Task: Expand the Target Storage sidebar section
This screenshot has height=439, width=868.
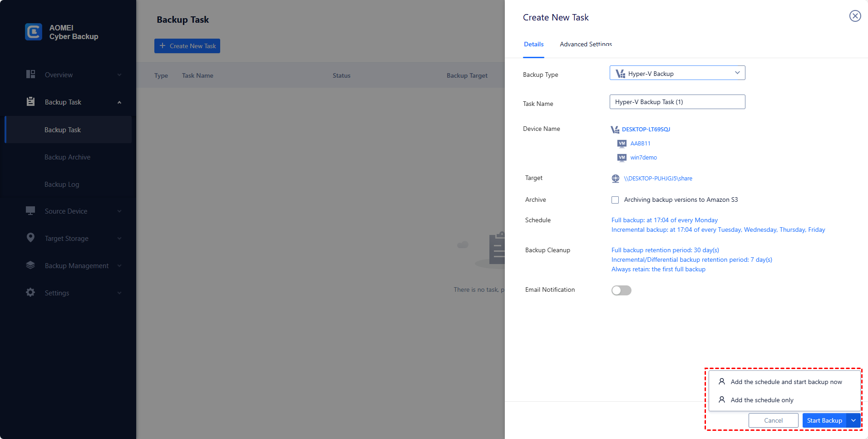Action: coord(119,239)
